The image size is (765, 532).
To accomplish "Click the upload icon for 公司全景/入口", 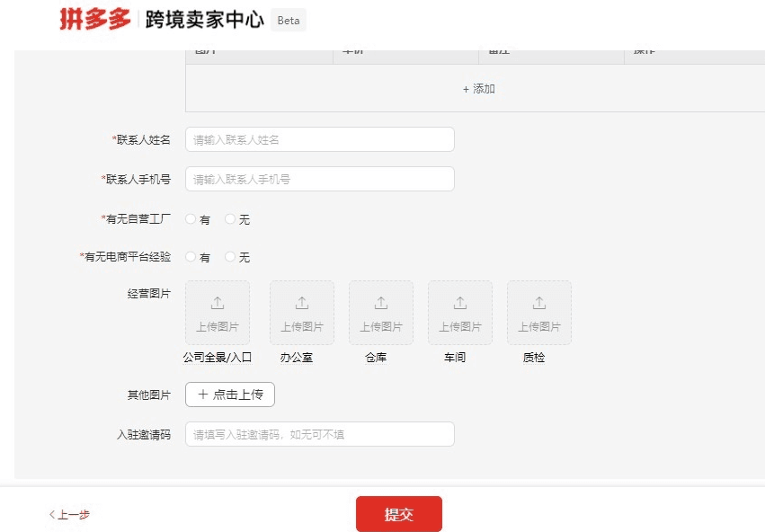I will tap(217, 312).
